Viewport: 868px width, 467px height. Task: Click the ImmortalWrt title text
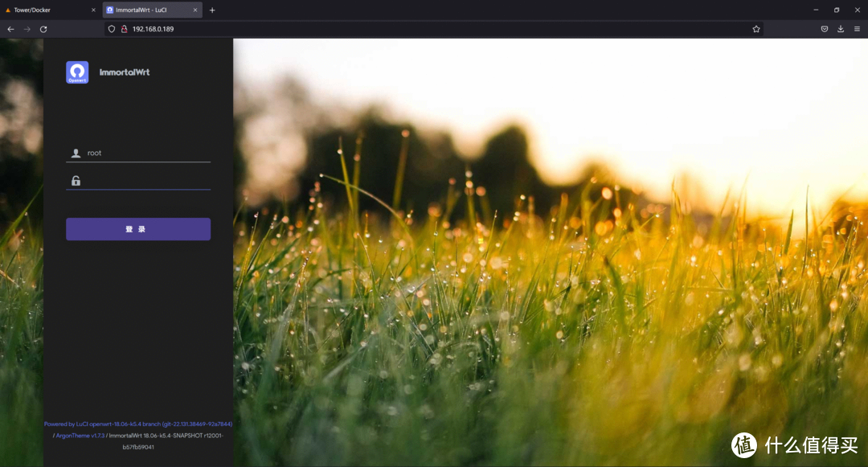(x=125, y=72)
